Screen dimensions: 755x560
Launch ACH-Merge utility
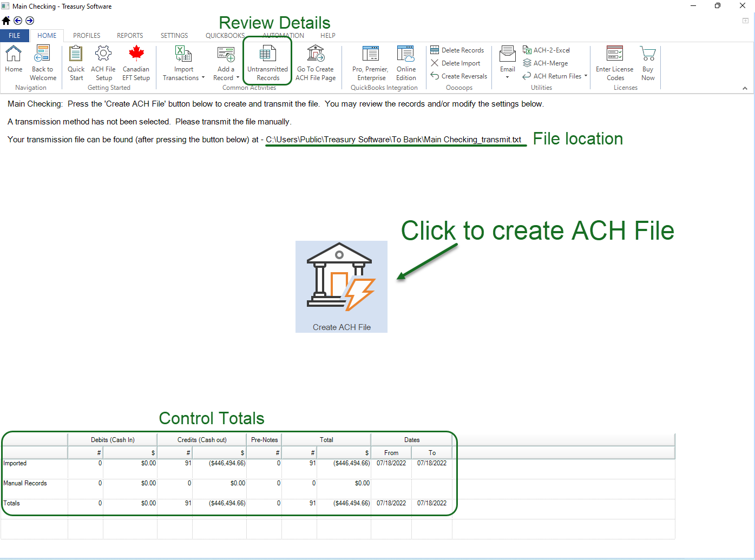pyautogui.click(x=546, y=63)
